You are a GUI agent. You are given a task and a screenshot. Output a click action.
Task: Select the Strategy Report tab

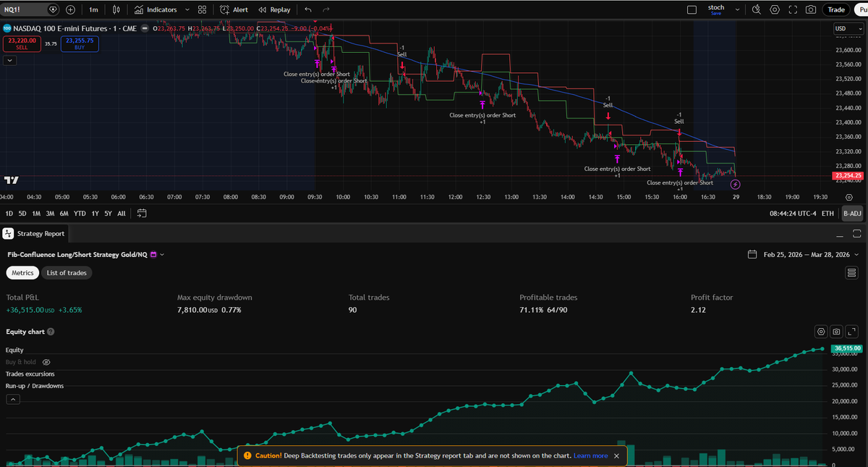[41, 233]
